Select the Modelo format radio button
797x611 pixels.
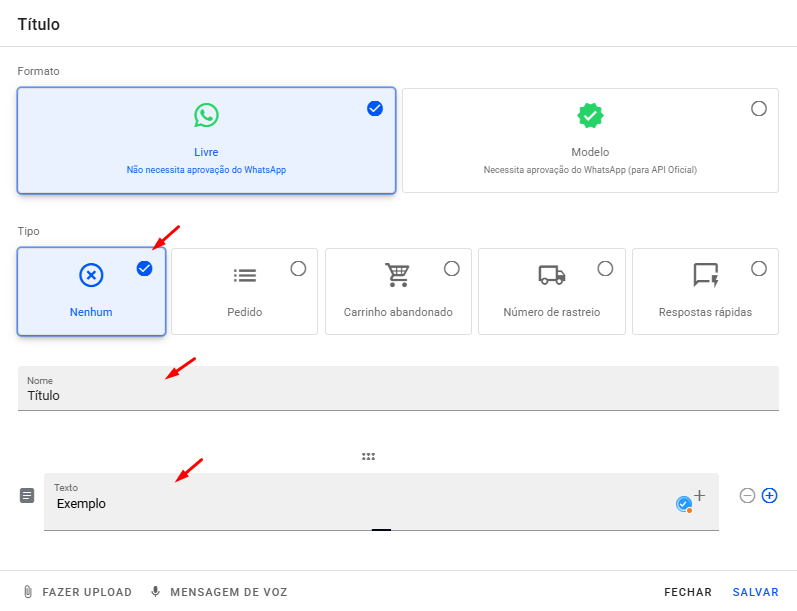[x=759, y=108]
